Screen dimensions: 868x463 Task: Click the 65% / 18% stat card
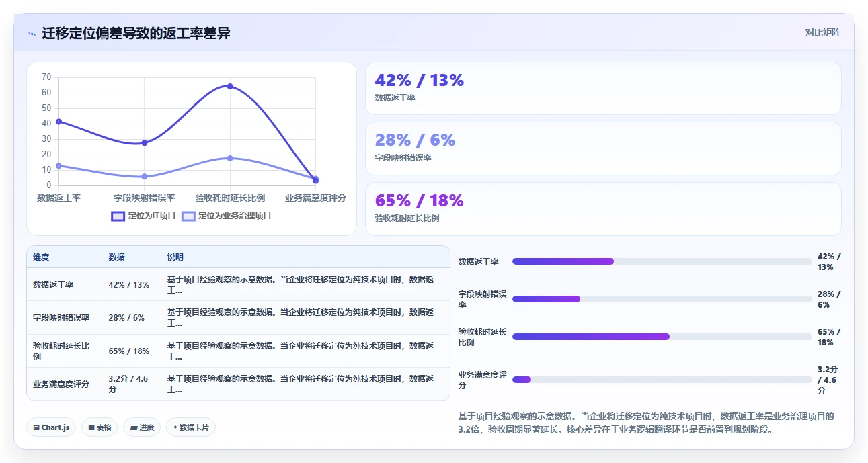click(603, 209)
